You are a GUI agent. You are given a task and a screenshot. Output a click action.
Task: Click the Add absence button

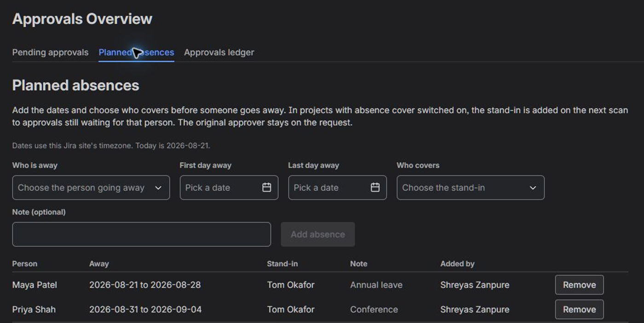pos(318,234)
